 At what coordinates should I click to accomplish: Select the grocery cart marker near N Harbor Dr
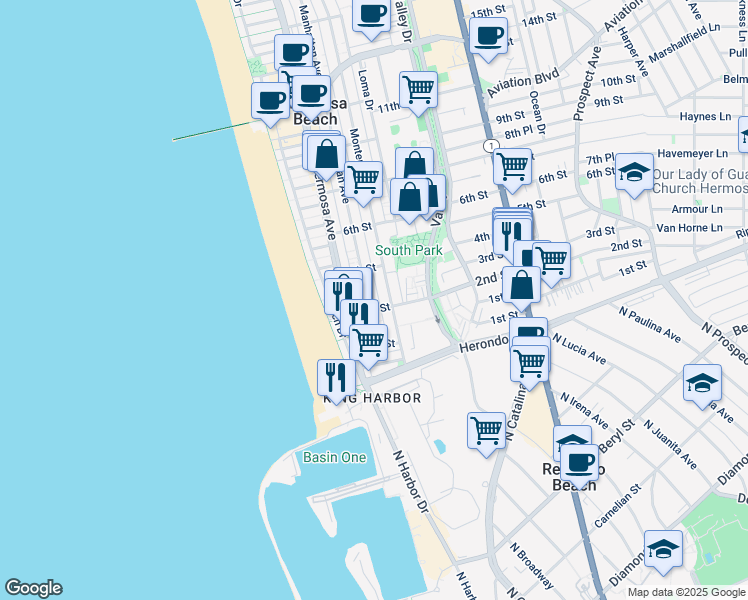(486, 434)
